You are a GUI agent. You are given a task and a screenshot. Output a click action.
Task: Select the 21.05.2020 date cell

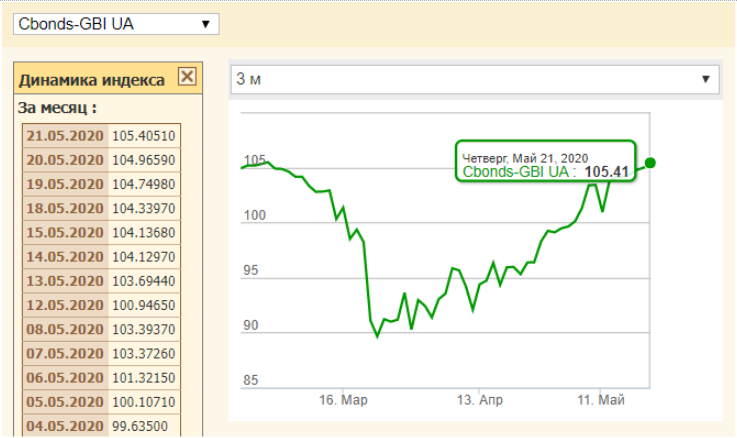pyautogui.click(x=65, y=136)
